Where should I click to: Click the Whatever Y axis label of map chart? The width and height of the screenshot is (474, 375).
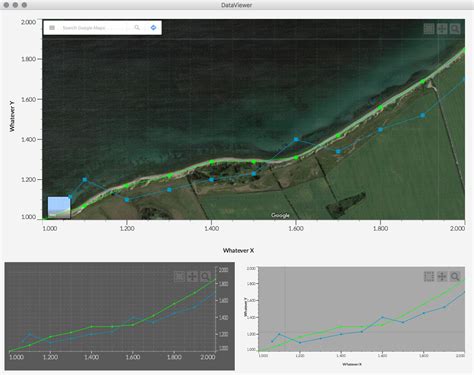(12, 117)
